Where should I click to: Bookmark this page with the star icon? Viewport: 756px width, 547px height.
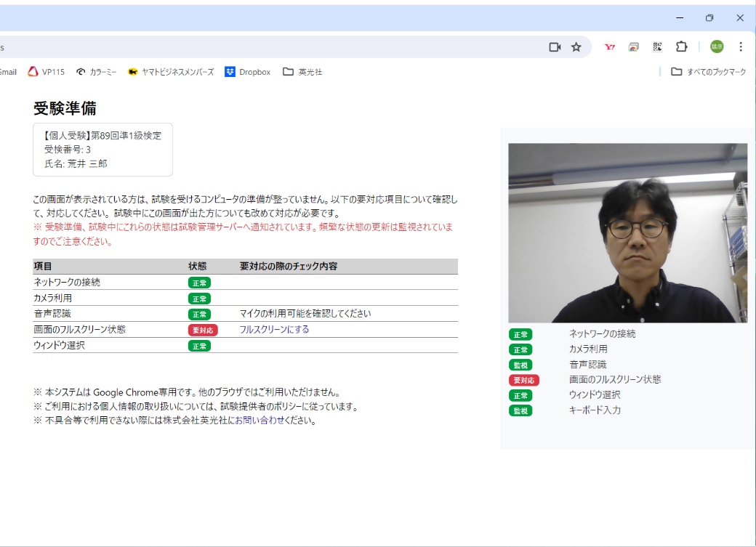tap(576, 47)
